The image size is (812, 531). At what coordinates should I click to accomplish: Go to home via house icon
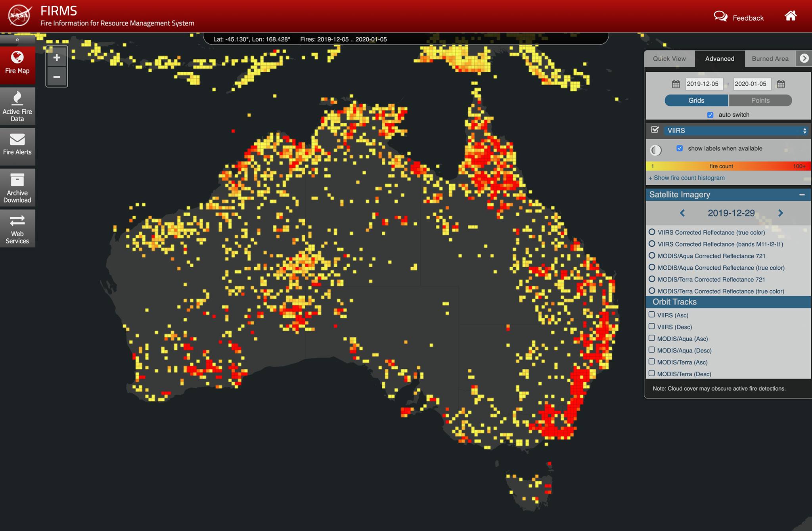pyautogui.click(x=791, y=16)
